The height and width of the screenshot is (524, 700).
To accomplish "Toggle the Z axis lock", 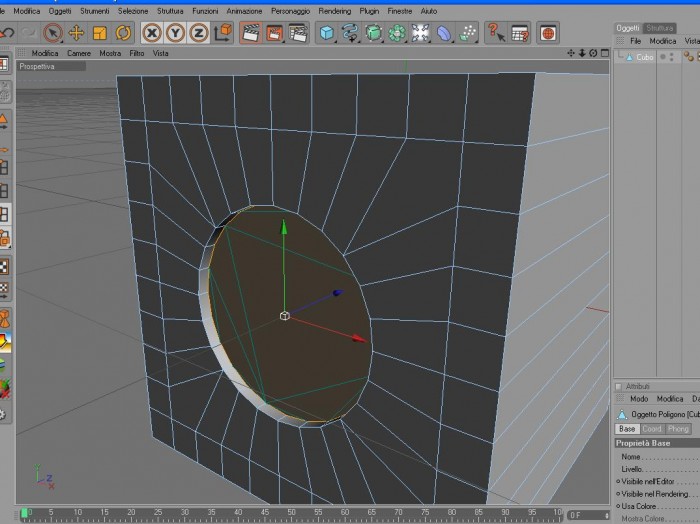I will [x=199, y=33].
